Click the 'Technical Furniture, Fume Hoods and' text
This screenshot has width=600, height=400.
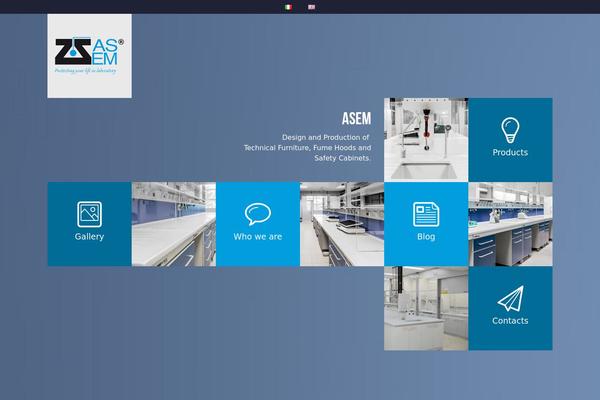(307, 148)
